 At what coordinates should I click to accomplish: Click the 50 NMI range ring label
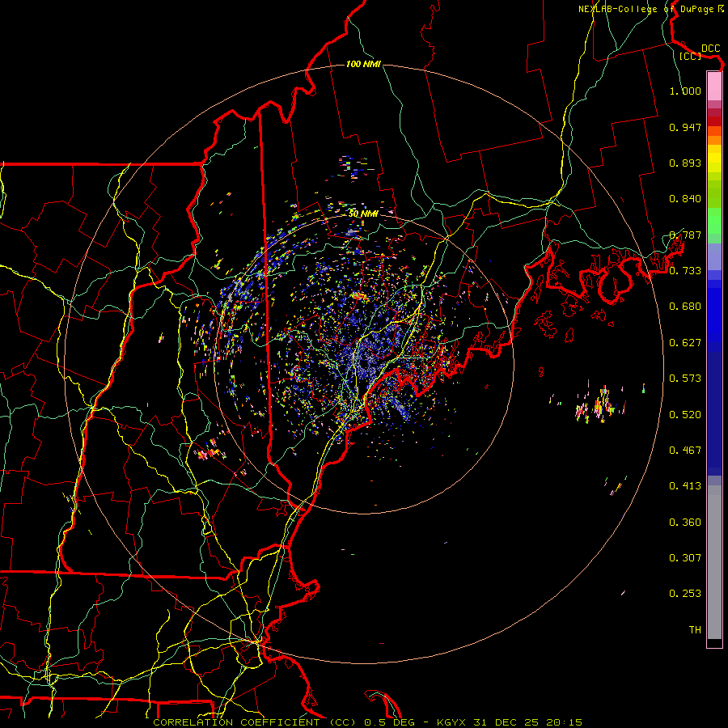click(x=363, y=214)
